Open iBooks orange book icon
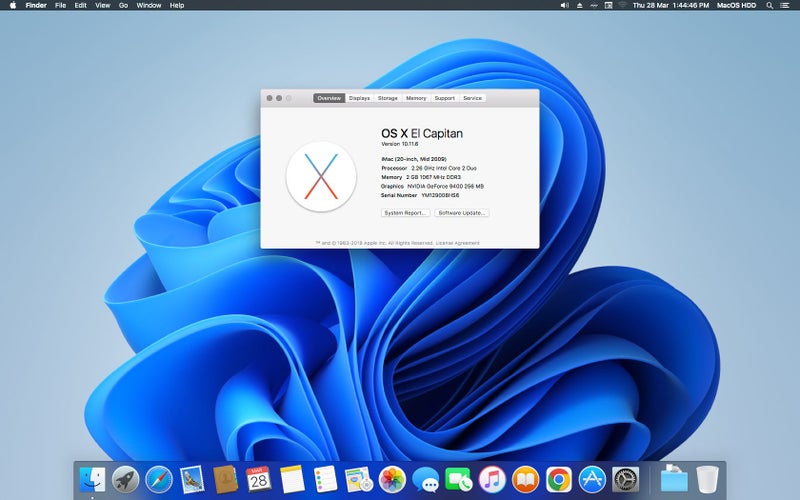The image size is (800, 500). pos(526,480)
